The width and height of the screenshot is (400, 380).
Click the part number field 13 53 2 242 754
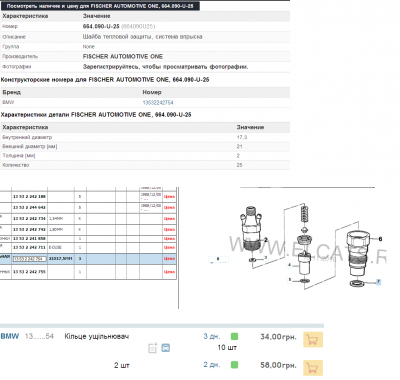pyautogui.click(x=29, y=259)
